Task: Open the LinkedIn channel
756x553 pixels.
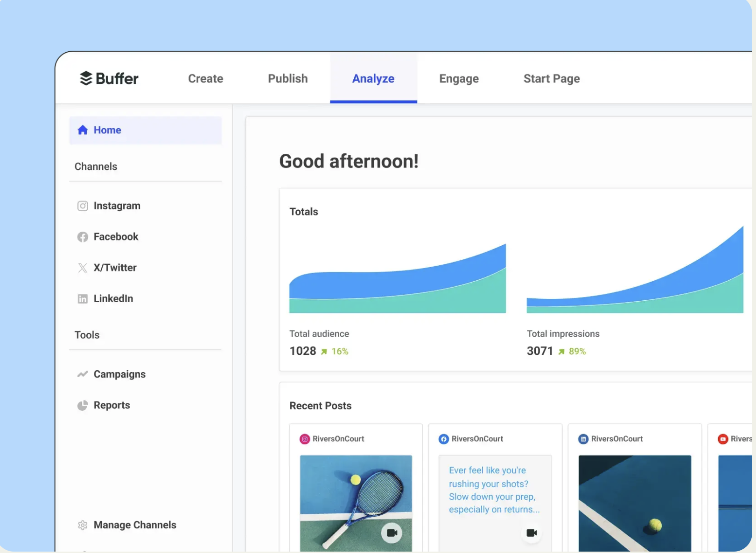Action: click(113, 298)
